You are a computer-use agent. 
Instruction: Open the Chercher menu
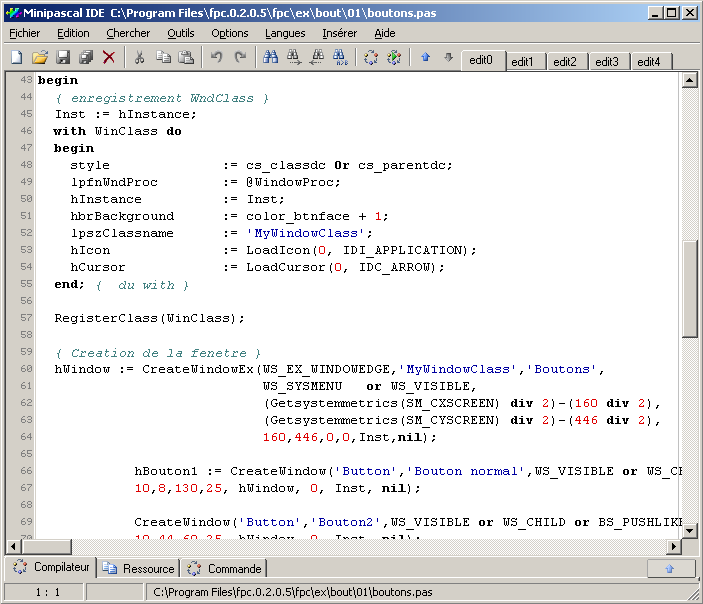pos(128,33)
